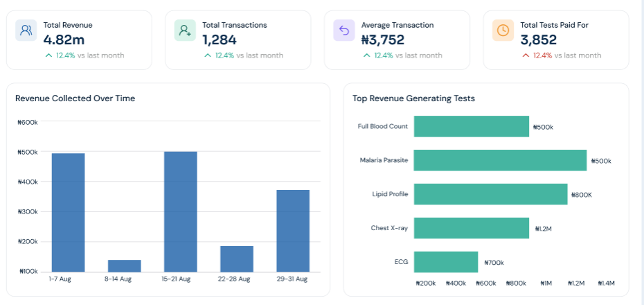The image size is (644, 305).
Task: Click the ECG horizontal bar
Action: [x=446, y=262]
